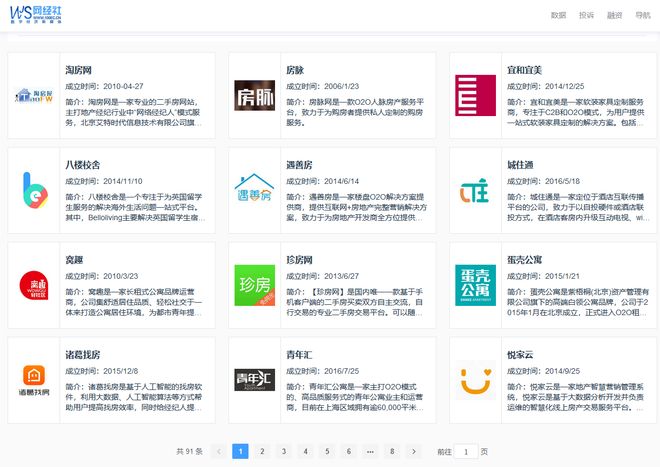The height and width of the screenshot is (467, 660).
Task: Select pagination page 1
Action: click(x=240, y=451)
